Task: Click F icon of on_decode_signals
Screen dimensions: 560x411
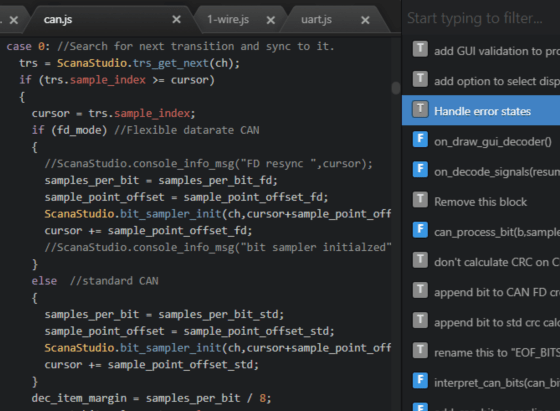Action: pyautogui.click(x=420, y=169)
